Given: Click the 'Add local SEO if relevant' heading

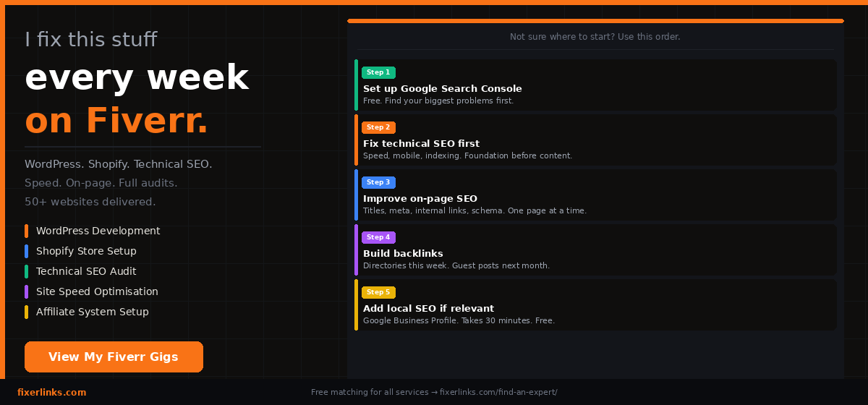Looking at the screenshot, I should coord(428,309).
